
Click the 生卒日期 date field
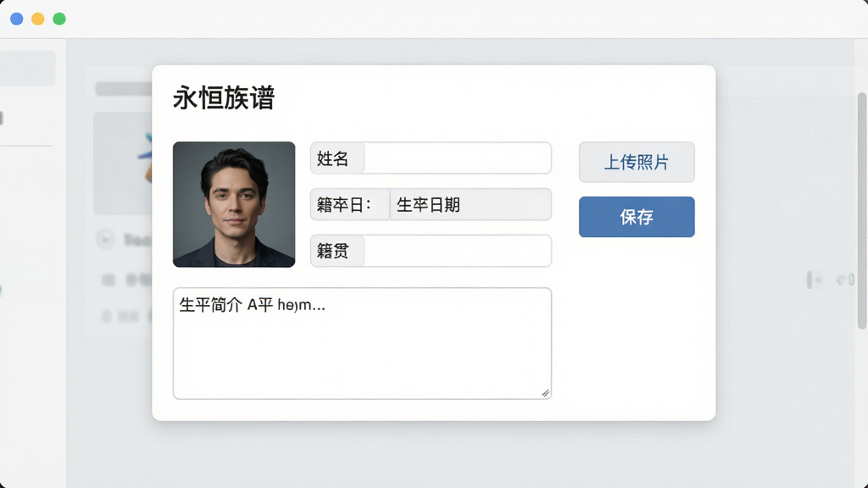coord(470,205)
